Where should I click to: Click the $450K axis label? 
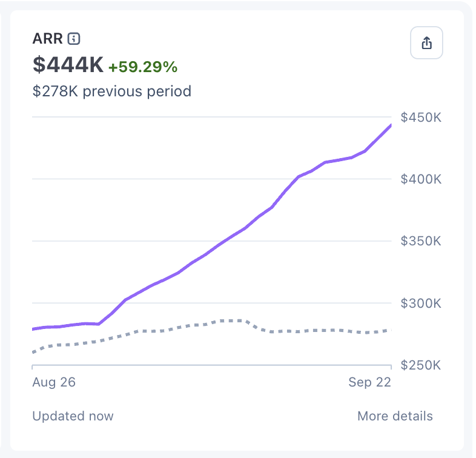(421, 118)
